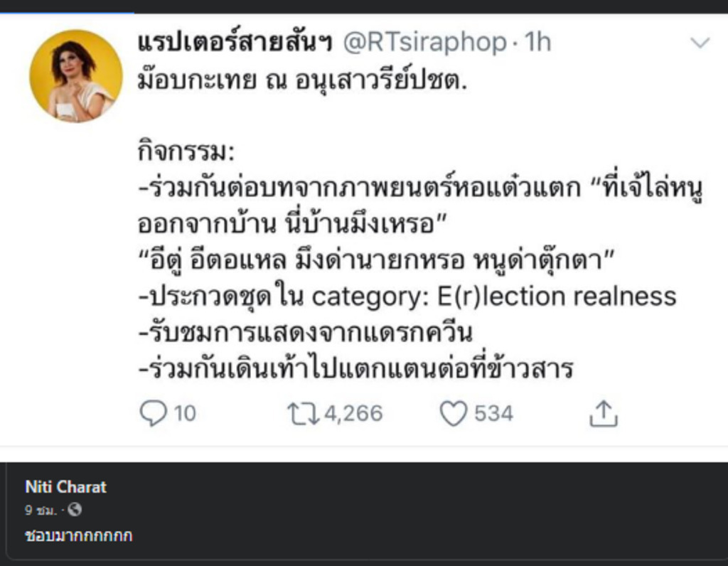Image resolution: width=728 pixels, height=566 pixels.
Task: Click the retweet arrows icon
Action: [x=304, y=413]
